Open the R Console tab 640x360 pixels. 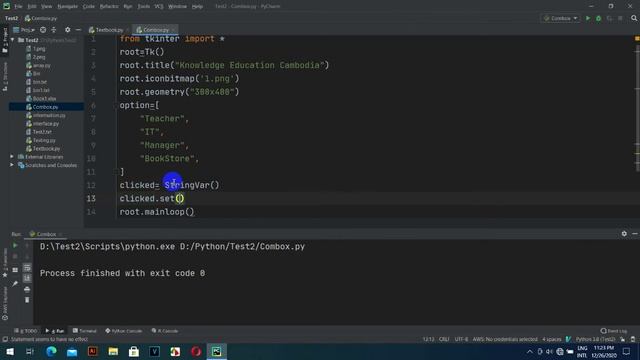[x=165, y=331]
